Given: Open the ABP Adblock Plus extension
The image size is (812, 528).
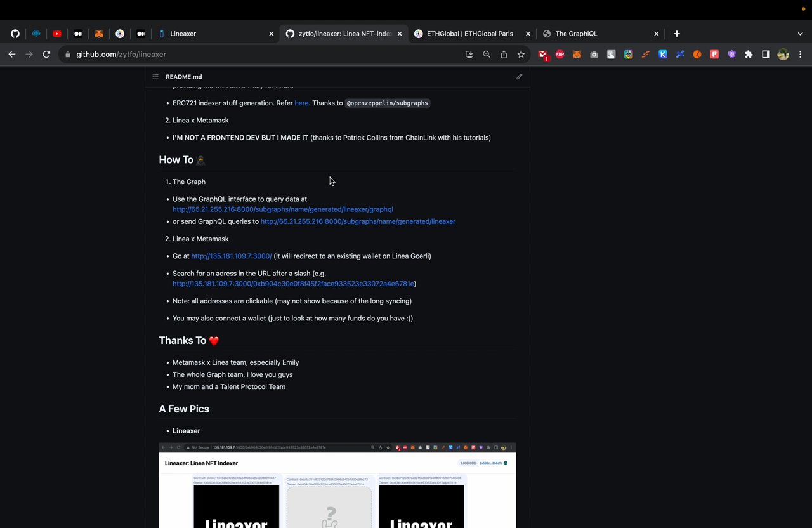Looking at the screenshot, I should [560, 55].
